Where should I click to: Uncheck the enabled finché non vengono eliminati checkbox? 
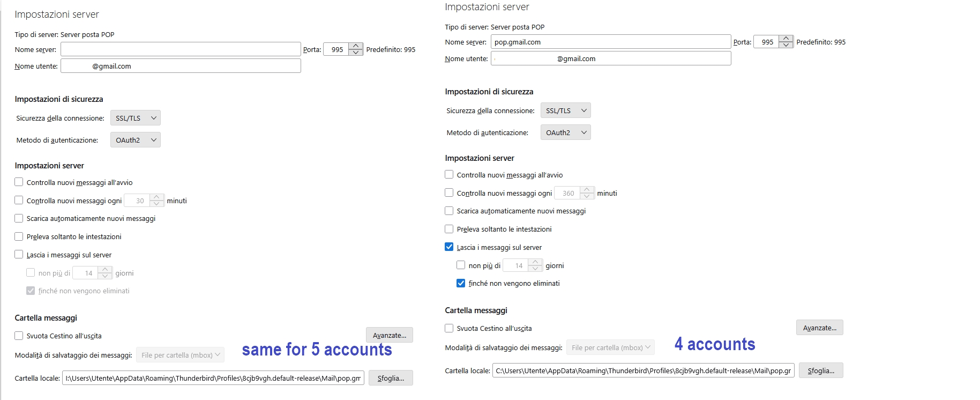coord(461,283)
